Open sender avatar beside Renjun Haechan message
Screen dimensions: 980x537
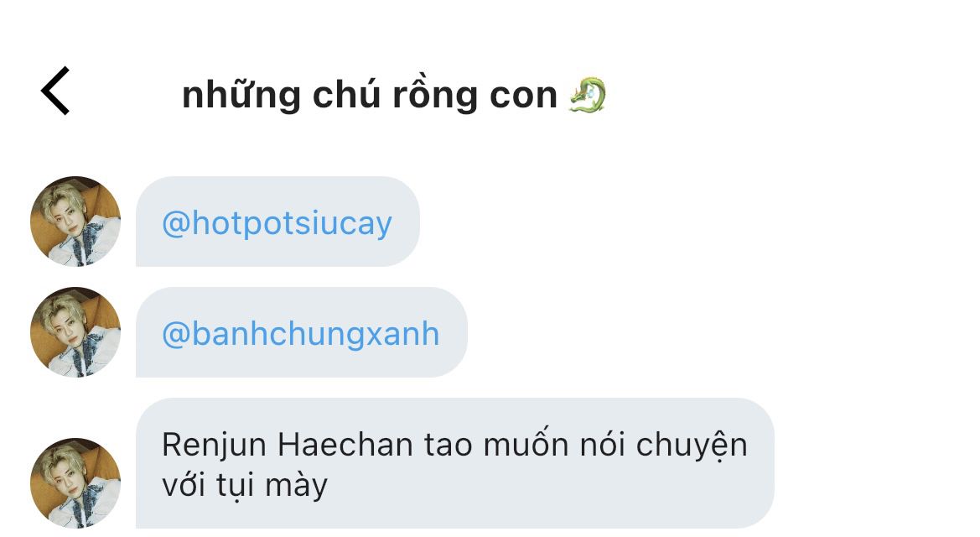(75, 483)
